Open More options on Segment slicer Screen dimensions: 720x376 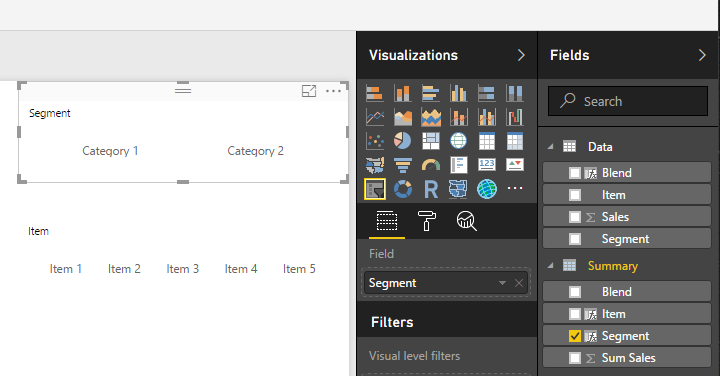click(333, 91)
